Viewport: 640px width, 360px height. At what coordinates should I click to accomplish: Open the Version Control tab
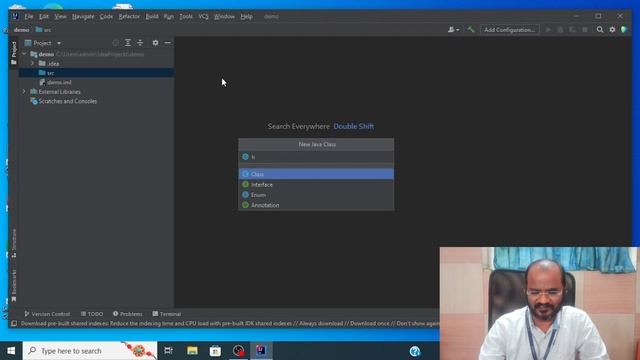pyautogui.click(x=47, y=314)
